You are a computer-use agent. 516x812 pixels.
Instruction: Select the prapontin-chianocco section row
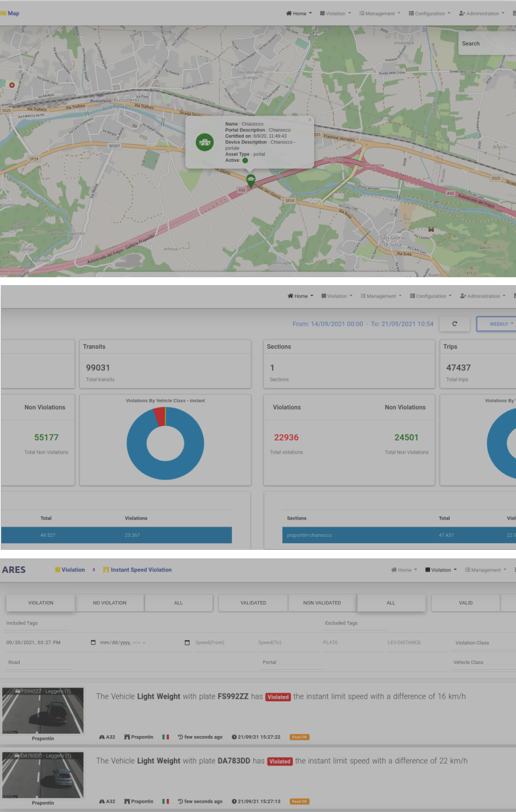399,535
